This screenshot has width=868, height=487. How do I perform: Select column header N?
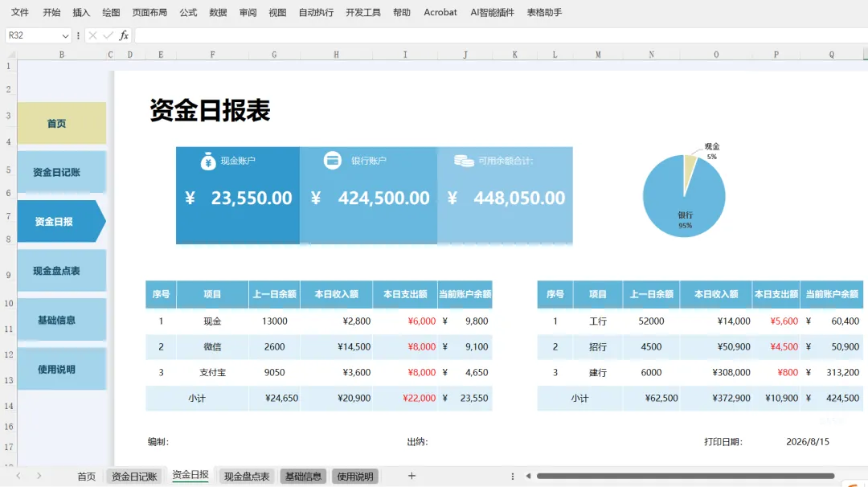click(652, 55)
